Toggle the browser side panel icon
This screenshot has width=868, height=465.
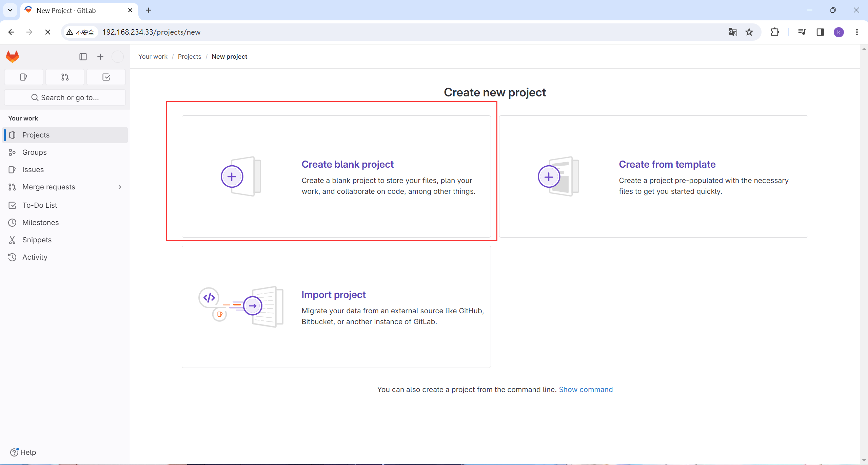click(820, 32)
